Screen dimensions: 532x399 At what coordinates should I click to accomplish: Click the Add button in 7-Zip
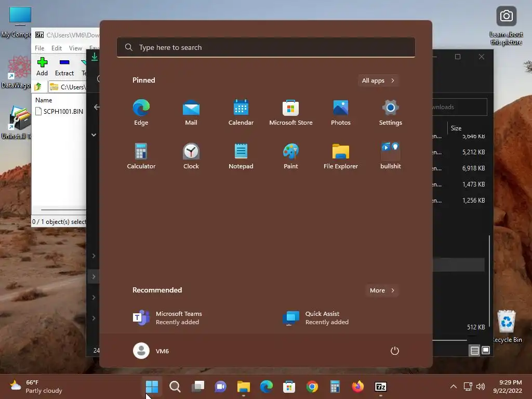click(42, 67)
